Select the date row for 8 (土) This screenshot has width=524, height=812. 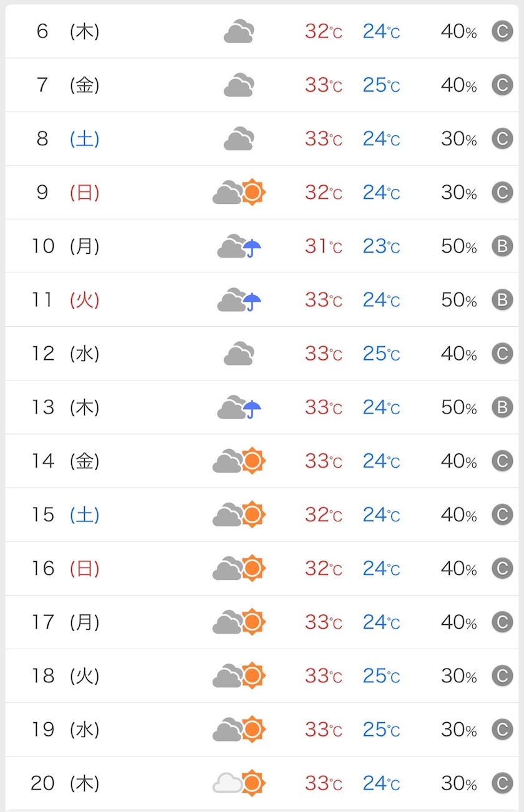pos(262,138)
